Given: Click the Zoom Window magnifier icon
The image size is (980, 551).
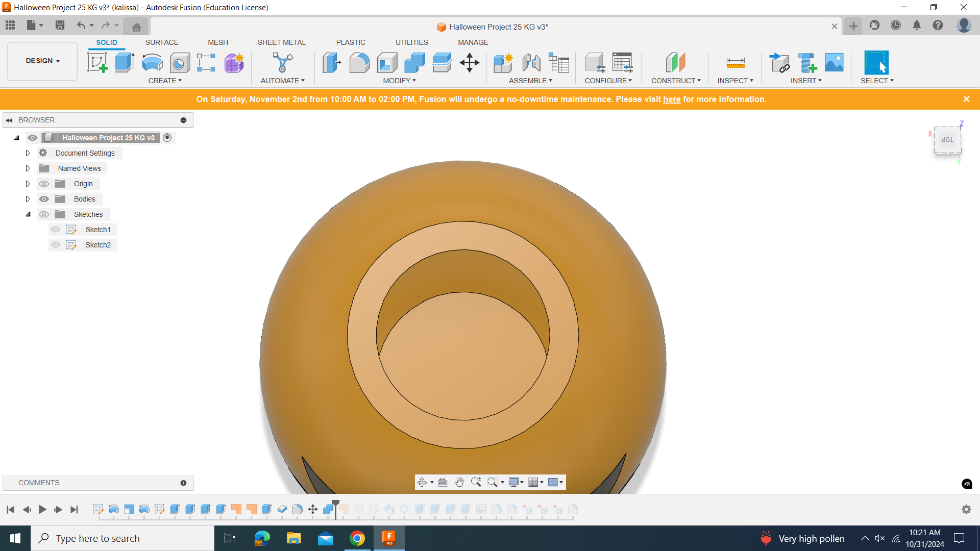Looking at the screenshot, I should point(493,482).
